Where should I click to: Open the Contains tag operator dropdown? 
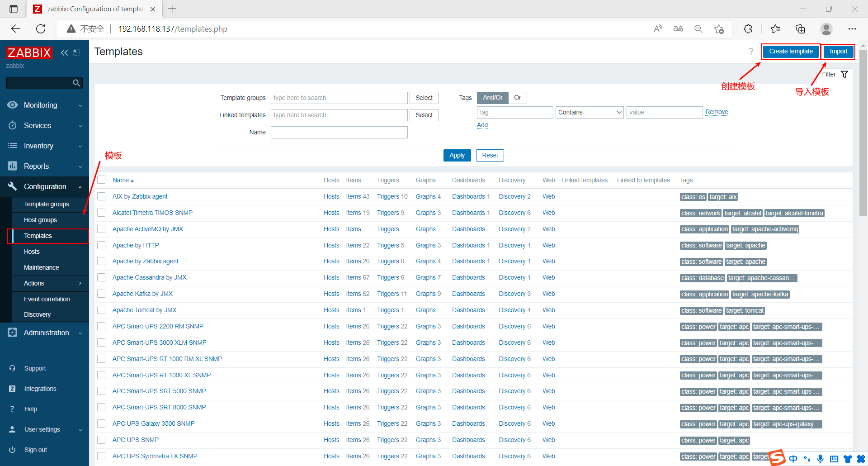(x=590, y=112)
